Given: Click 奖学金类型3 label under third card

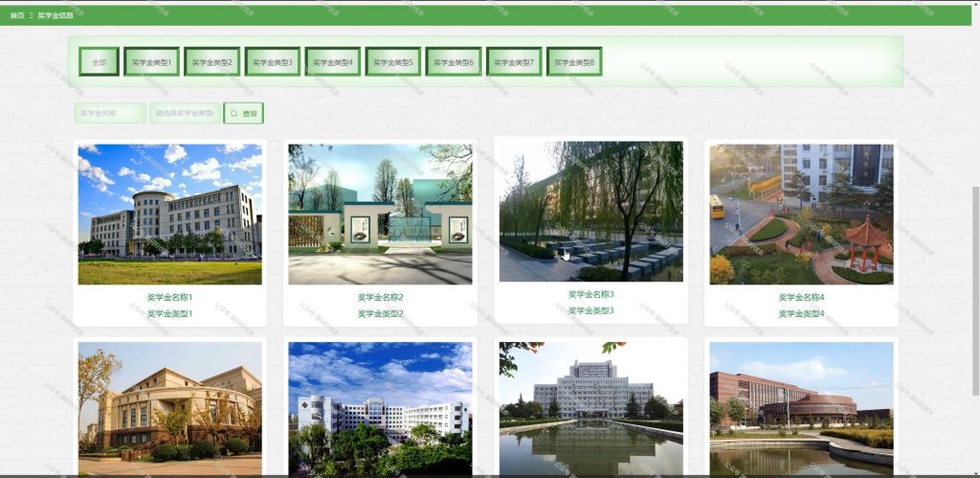Looking at the screenshot, I should 591,310.
